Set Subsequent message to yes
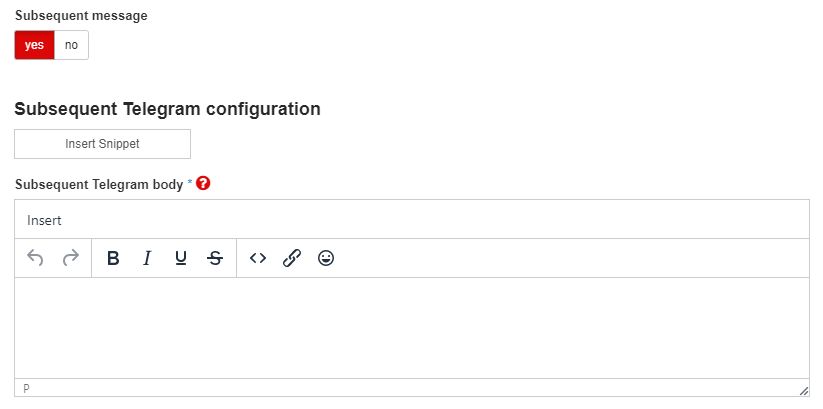This screenshot has width=823, height=409. [x=34, y=45]
